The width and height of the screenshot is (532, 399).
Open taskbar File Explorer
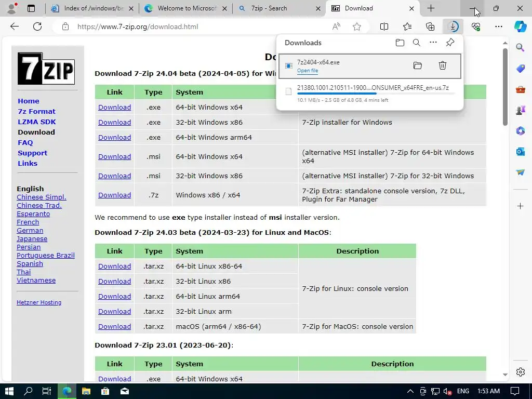(86, 391)
